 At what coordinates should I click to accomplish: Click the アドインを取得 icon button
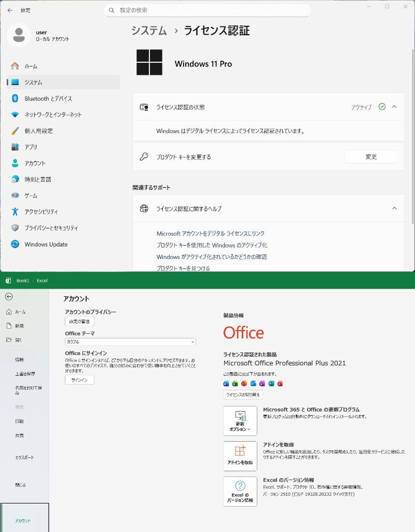point(240,456)
